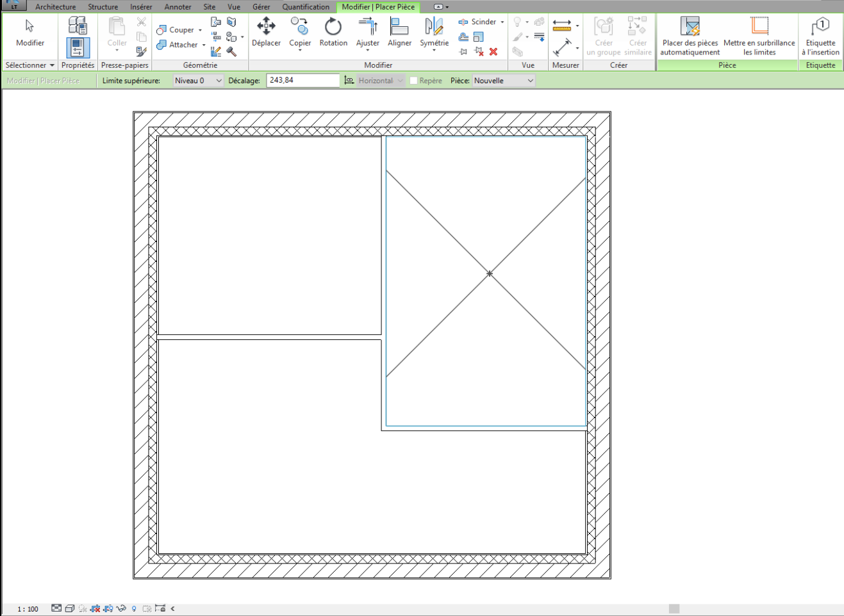
Task: Click Placer des pièces automatiquement
Action: click(689, 35)
